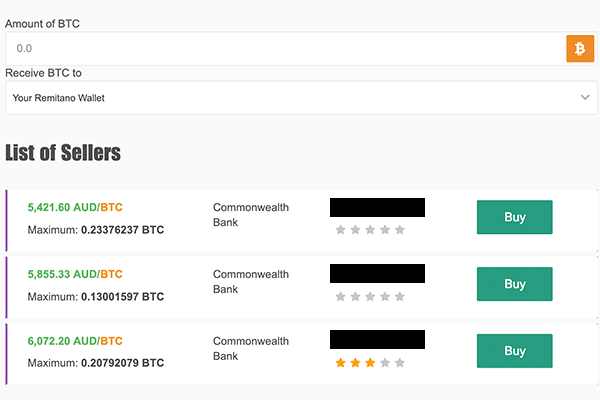Viewport: 600px width, 400px height.
Task: Click Commonwealth Bank on the 5,421.60 offer
Action: coord(250,215)
